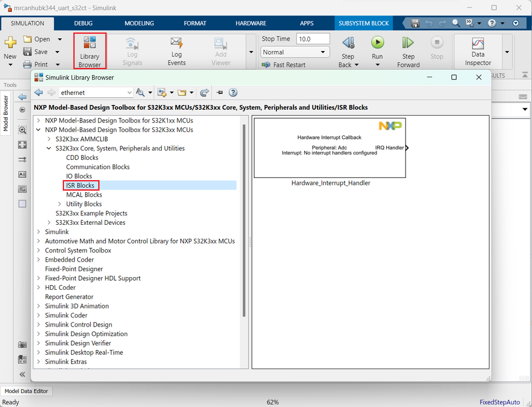Select S32K3xx Example Projects
532x407 pixels.
pyautogui.click(x=91, y=213)
